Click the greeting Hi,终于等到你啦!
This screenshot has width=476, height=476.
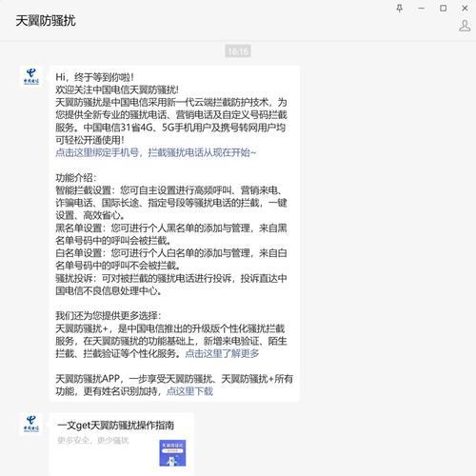(94, 77)
